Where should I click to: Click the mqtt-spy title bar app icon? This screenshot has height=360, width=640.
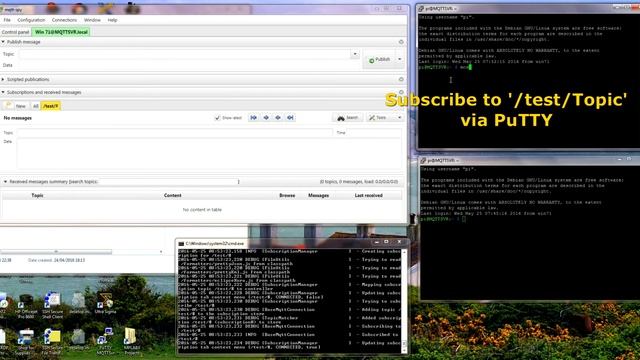click(x=2, y=9)
